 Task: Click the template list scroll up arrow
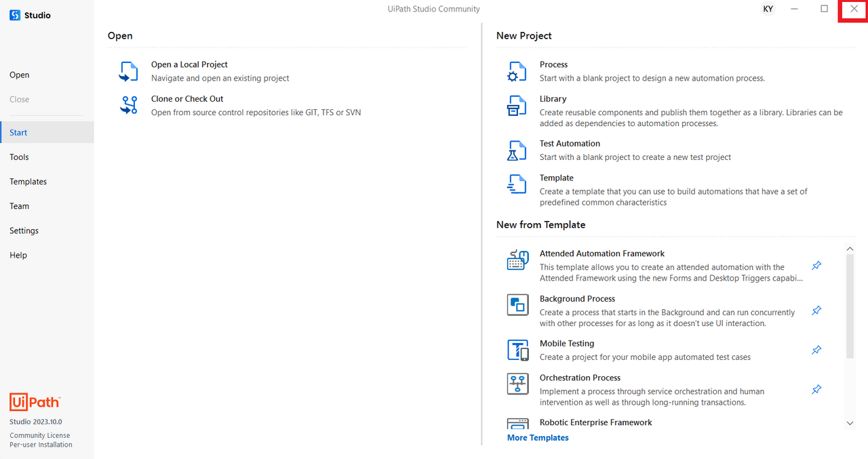point(850,249)
